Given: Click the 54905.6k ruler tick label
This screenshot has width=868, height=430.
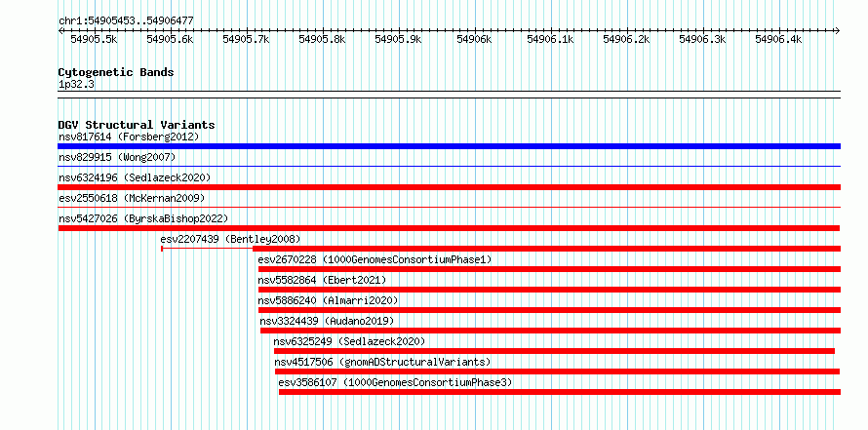Looking at the screenshot, I should tap(170, 39).
